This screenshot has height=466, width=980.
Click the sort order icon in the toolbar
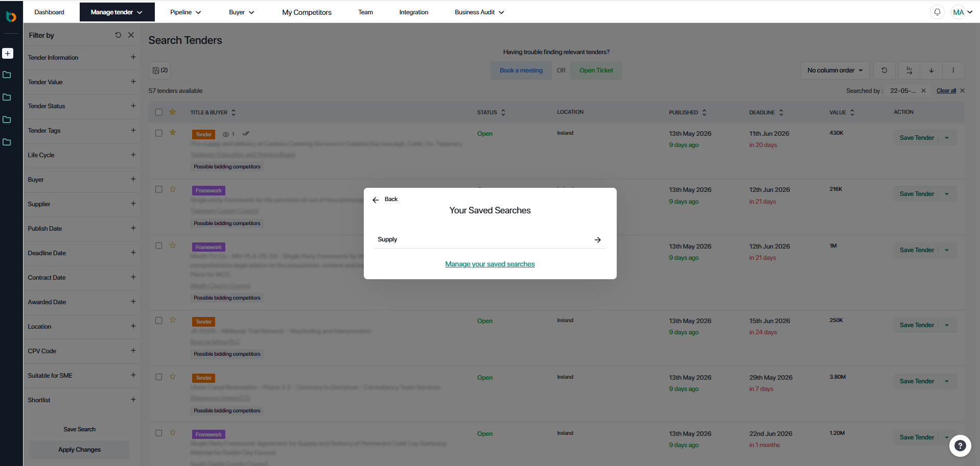pyautogui.click(x=909, y=70)
